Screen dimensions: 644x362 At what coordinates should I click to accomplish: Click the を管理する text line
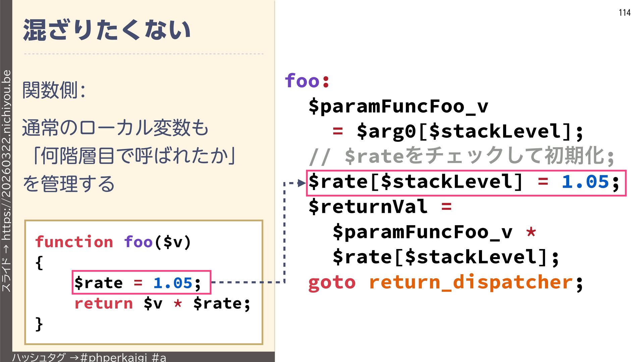coord(68,184)
